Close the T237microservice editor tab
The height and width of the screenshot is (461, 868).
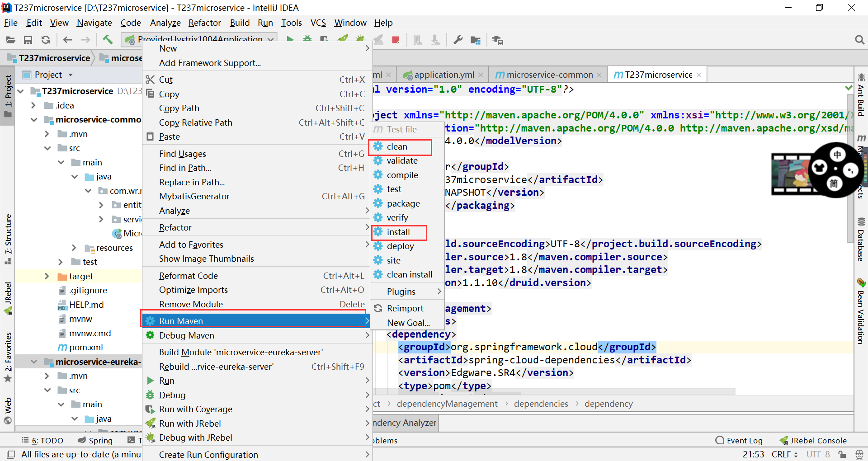coord(699,75)
